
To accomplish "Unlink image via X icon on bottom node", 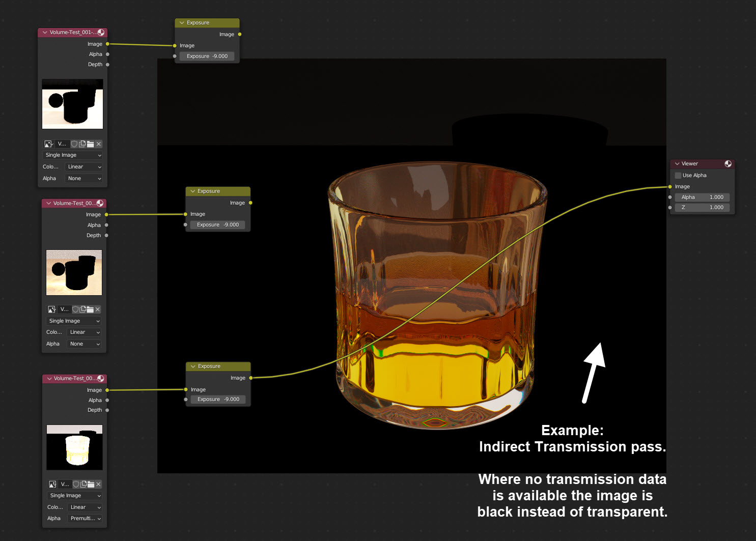I will coord(98,484).
